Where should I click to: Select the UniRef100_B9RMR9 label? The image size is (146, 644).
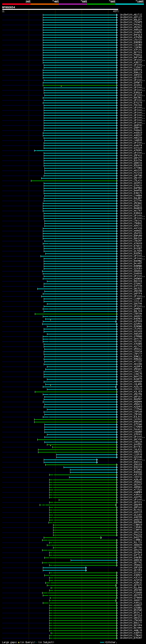pos(131,42)
